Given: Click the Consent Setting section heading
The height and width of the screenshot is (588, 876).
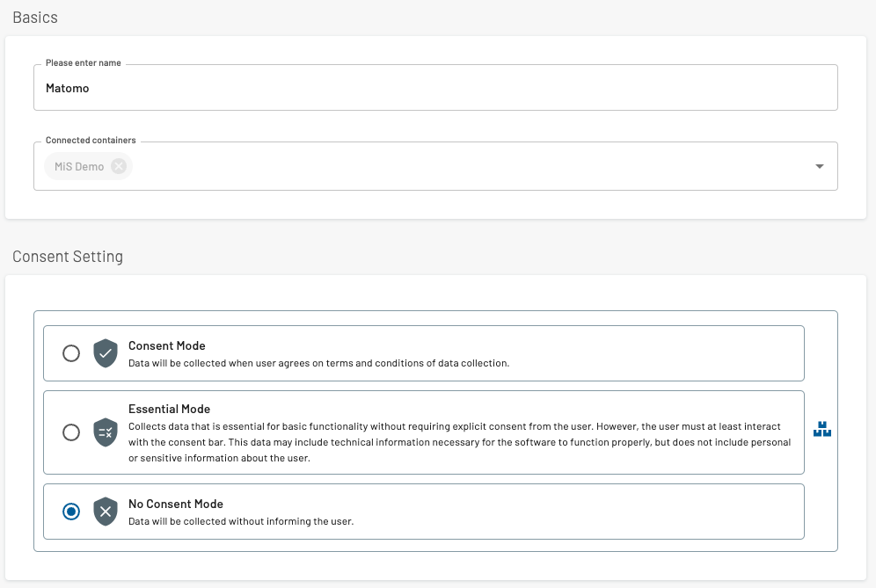Looking at the screenshot, I should tap(68, 257).
